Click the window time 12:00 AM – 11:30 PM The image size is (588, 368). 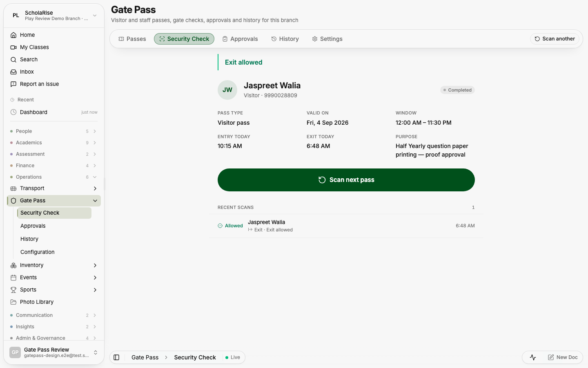click(x=423, y=123)
